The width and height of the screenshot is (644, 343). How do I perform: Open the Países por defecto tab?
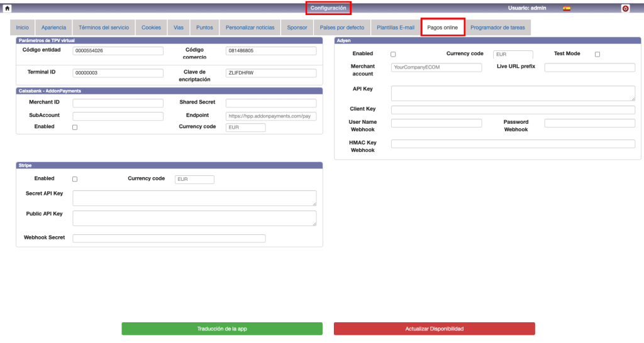pyautogui.click(x=341, y=28)
